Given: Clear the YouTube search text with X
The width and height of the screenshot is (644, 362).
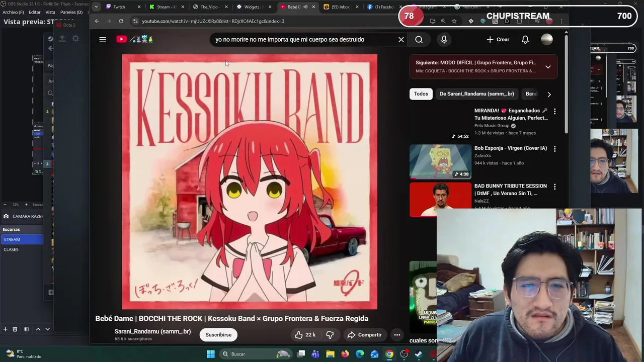Looking at the screenshot, I should 401,39.
